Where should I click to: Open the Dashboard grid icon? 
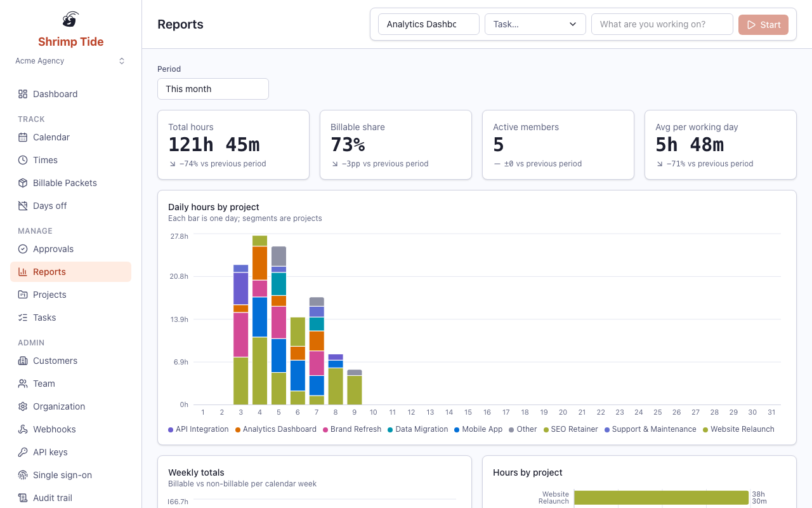[23, 94]
